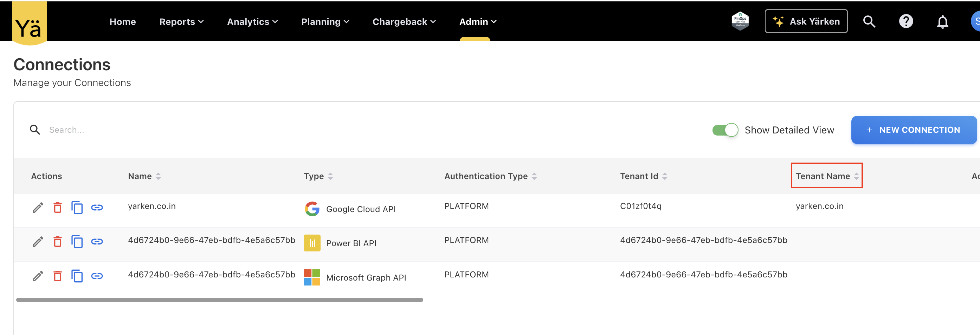Delete the Power BI API connection
Viewport: 980px width, 335px height.
57,242
